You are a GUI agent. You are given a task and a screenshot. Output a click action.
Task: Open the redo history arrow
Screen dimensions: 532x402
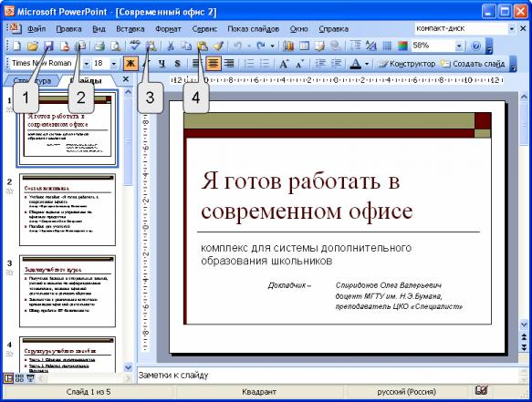pyautogui.click(x=272, y=46)
